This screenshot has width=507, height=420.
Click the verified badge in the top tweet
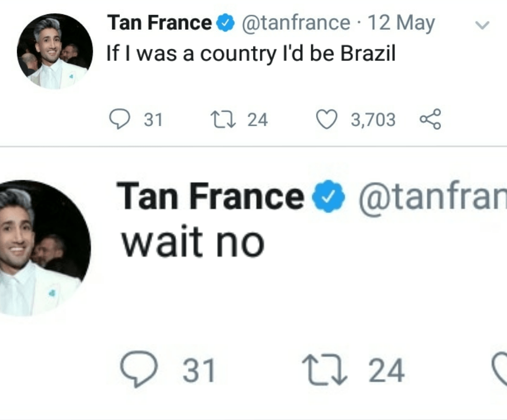pyautogui.click(x=226, y=23)
